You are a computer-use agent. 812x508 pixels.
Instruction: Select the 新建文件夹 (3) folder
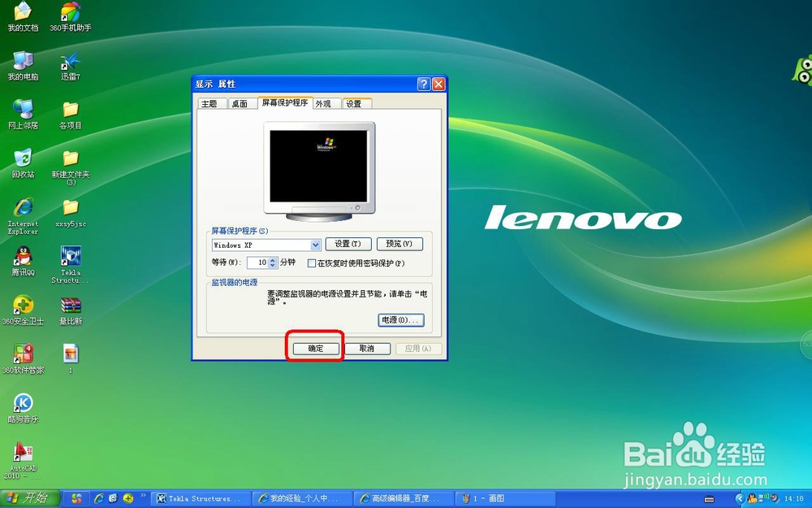(71, 167)
